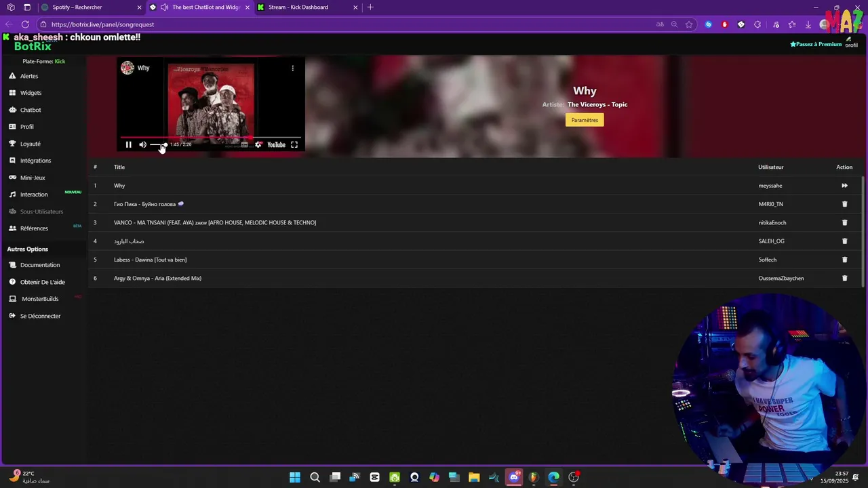Screen dimensions: 868x488
Task: Delete the Argy & Omnya - Aria request
Action: pyautogui.click(x=844, y=278)
